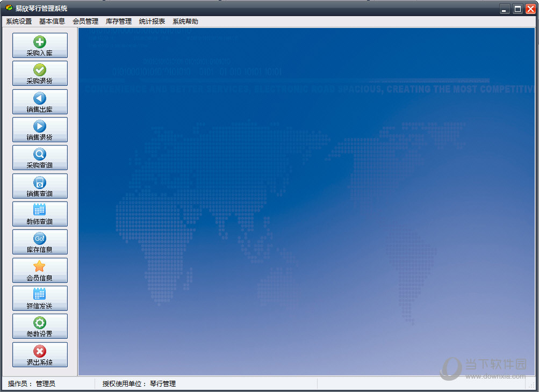Click the 易欣琴行管理系统 window title text
The image size is (539, 392).
[x=41, y=8]
